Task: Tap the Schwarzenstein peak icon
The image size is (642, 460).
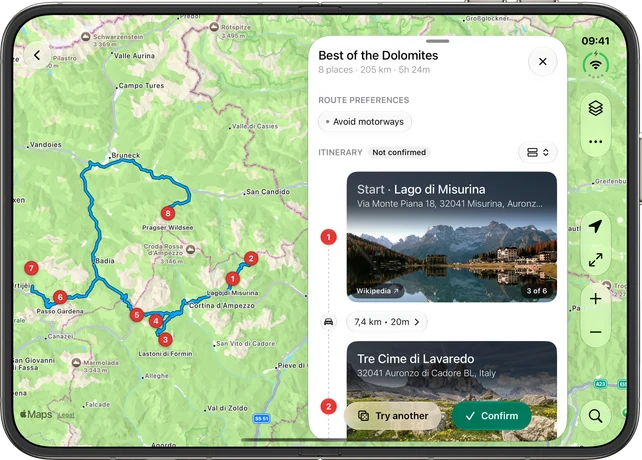Action: pyautogui.click(x=85, y=37)
